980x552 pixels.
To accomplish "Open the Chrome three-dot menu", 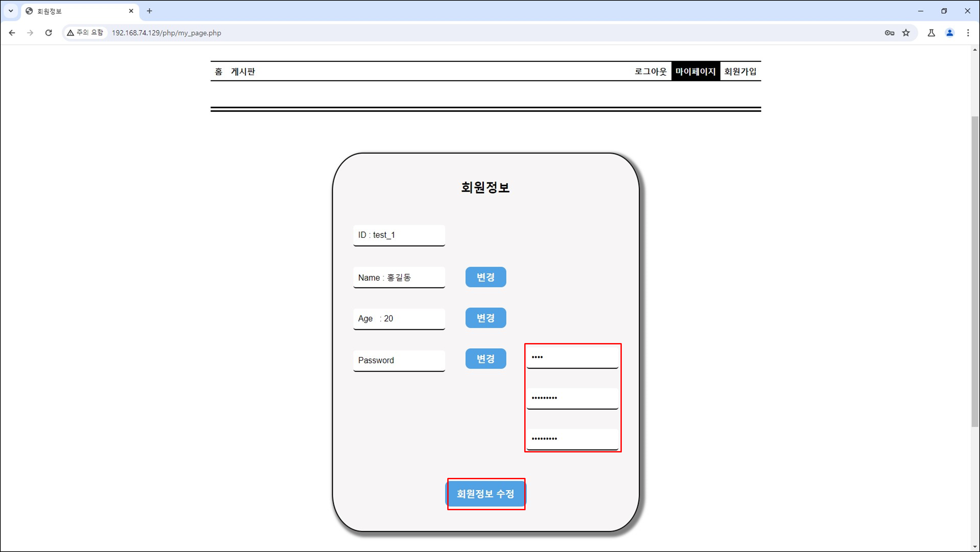I will [968, 33].
